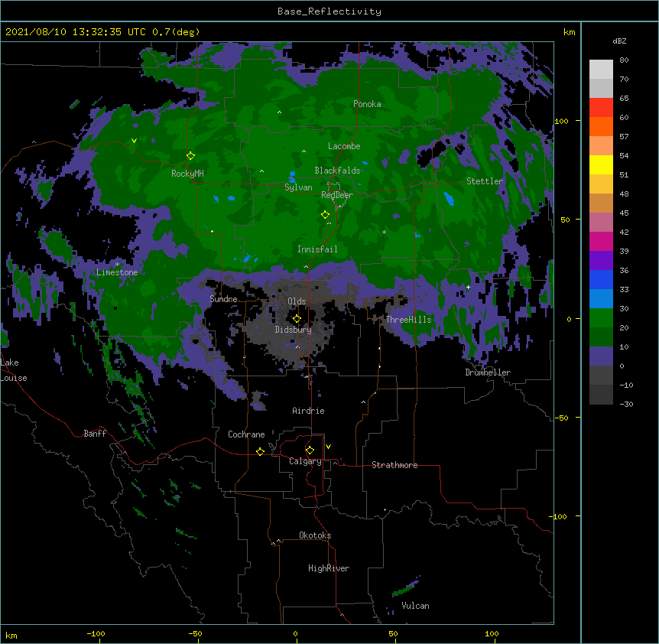
Task: Click the -100 tick on the right axis
Action: [559, 516]
